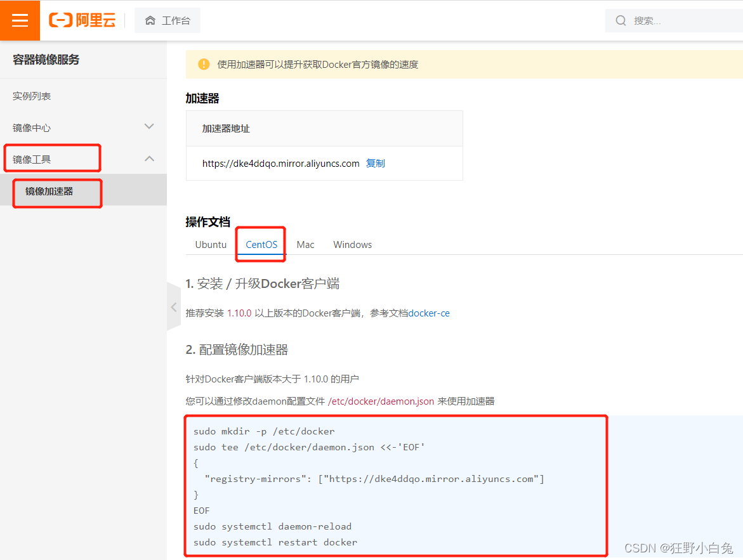Viewport: 743px width, 560px height.
Task: Click the registry-mirrors code line
Action: (x=374, y=479)
